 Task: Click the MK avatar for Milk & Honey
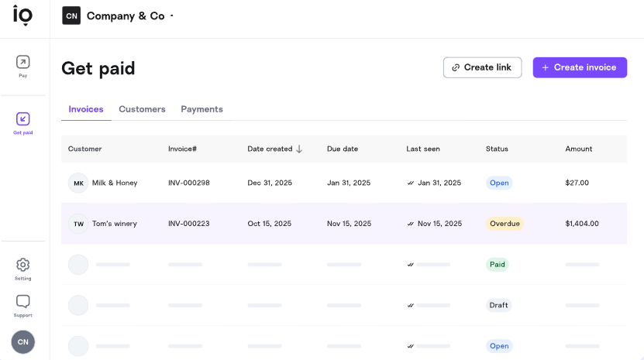(x=78, y=183)
